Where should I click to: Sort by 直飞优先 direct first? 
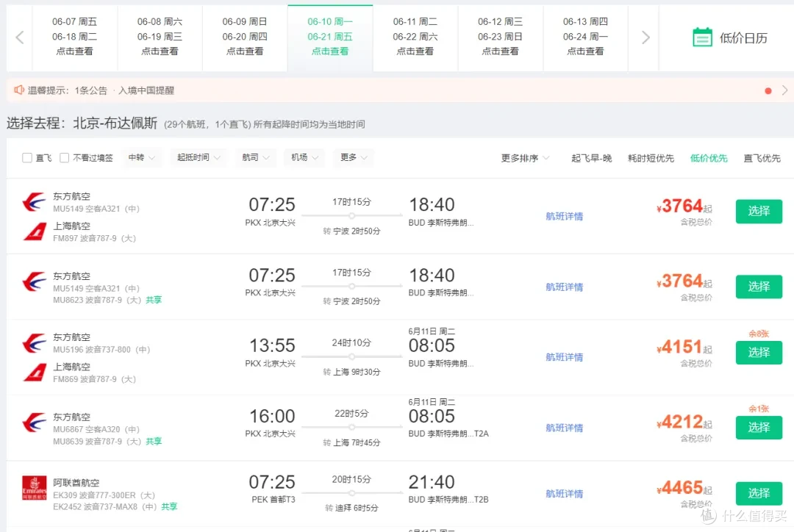click(x=762, y=158)
